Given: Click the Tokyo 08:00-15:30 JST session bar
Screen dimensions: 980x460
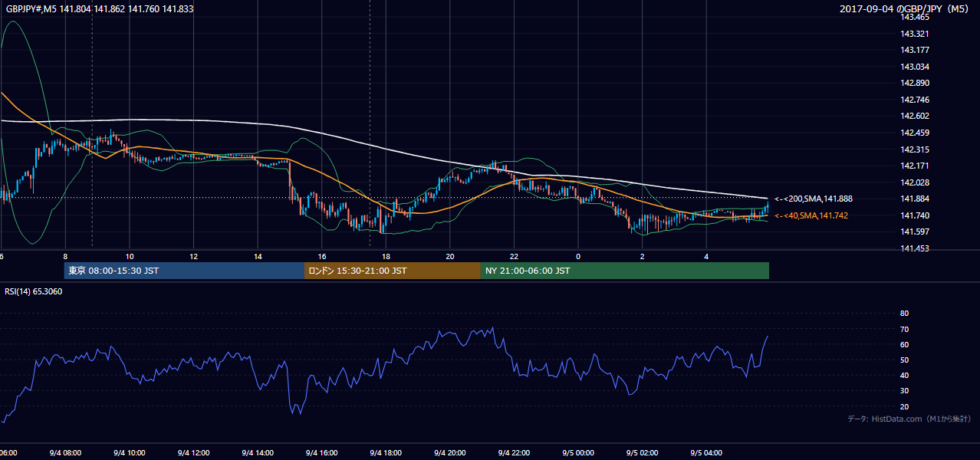Looking at the screenshot, I should click(x=184, y=271).
